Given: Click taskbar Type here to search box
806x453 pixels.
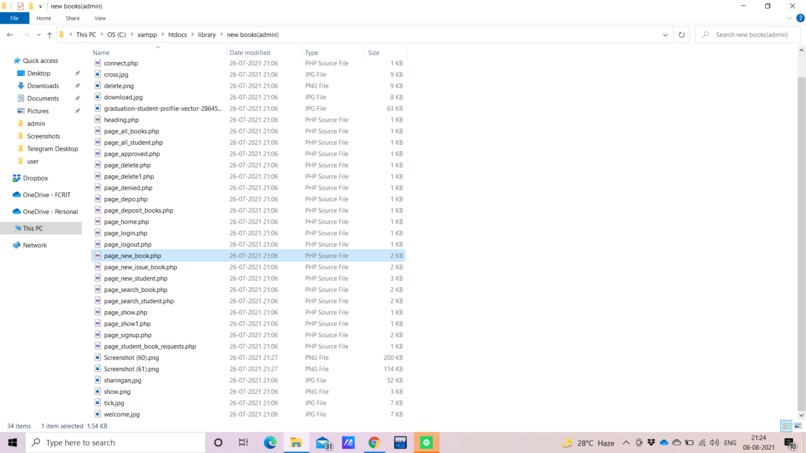Looking at the screenshot, I should tap(116, 443).
